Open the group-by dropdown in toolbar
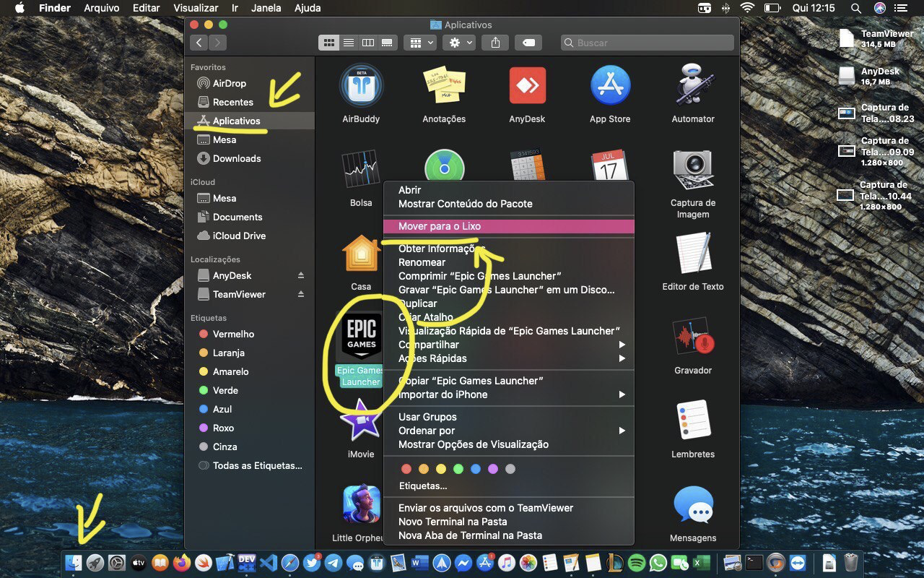 tap(420, 43)
